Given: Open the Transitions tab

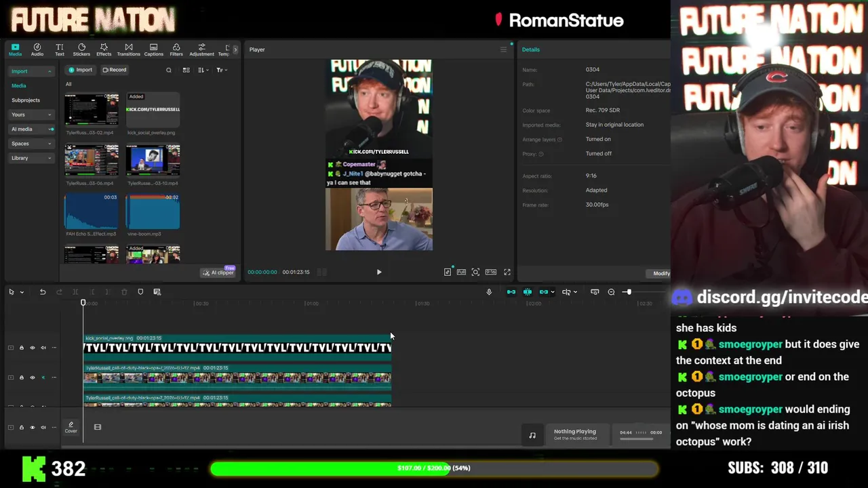Looking at the screenshot, I should point(128,49).
